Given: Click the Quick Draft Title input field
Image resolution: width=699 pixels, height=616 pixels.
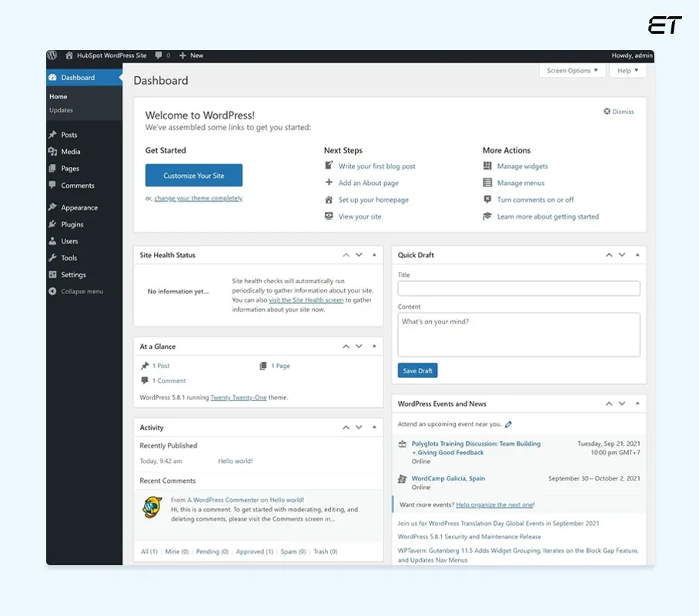Looking at the screenshot, I should pos(519,288).
